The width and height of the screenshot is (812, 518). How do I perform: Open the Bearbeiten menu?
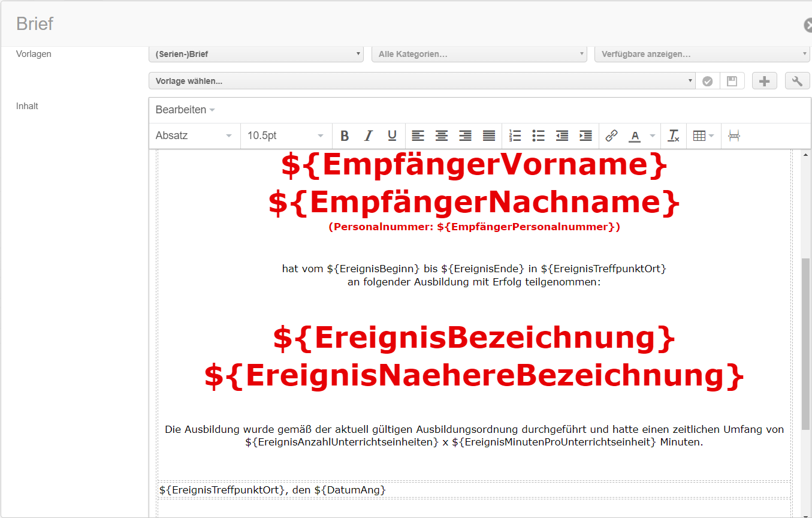[x=185, y=110]
